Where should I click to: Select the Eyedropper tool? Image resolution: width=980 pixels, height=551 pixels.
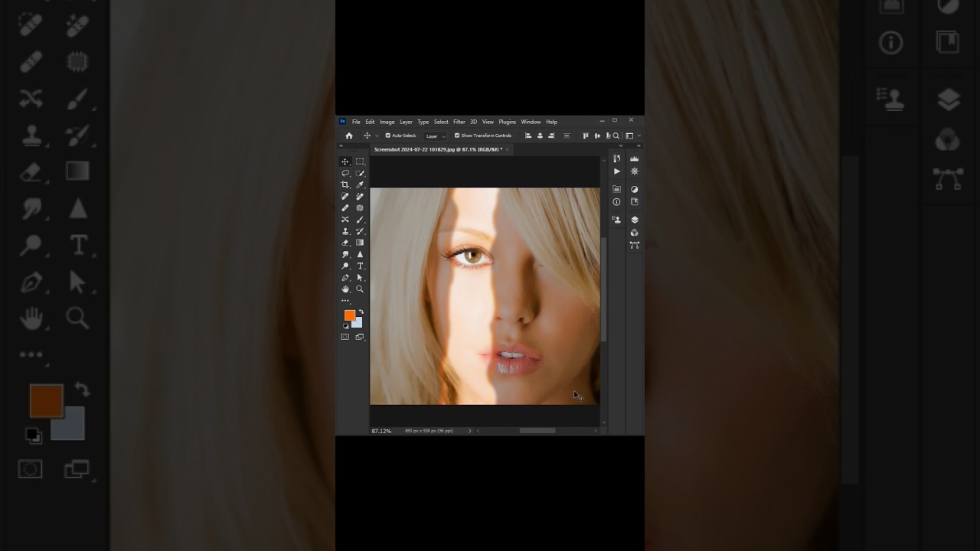click(x=360, y=184)
